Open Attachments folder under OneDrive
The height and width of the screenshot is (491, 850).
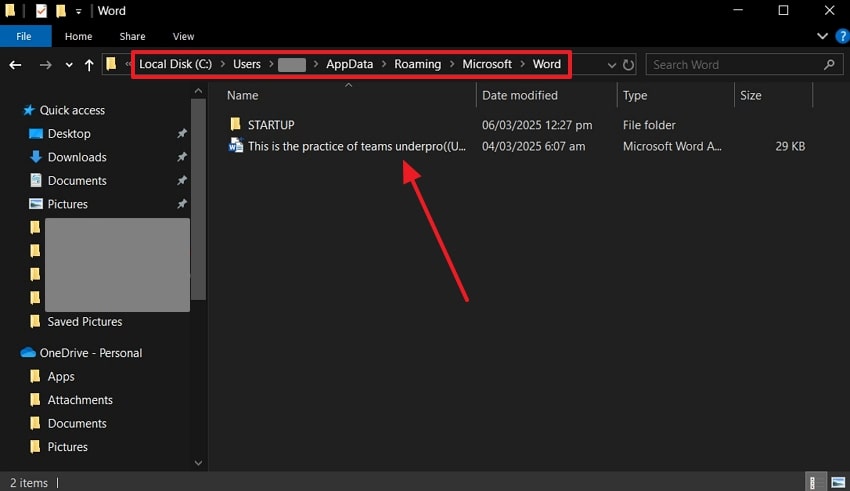pos(80,400)
